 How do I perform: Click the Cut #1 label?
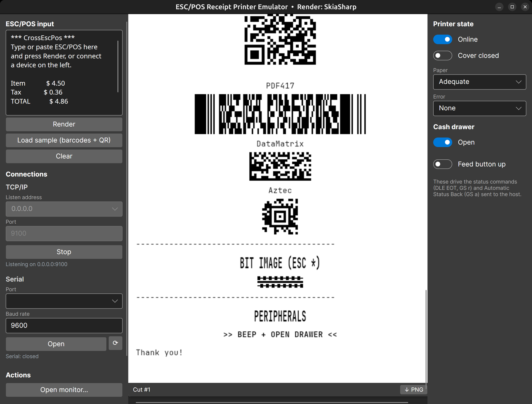[x=142, y=390]
